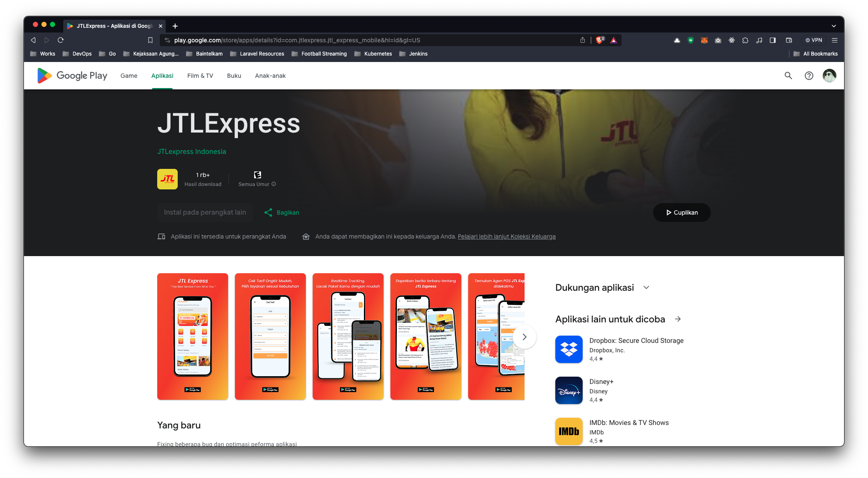Select the Aplikasi tab in navigation
This screenshot has height=478, width=868.
click(x=162, y=75)
